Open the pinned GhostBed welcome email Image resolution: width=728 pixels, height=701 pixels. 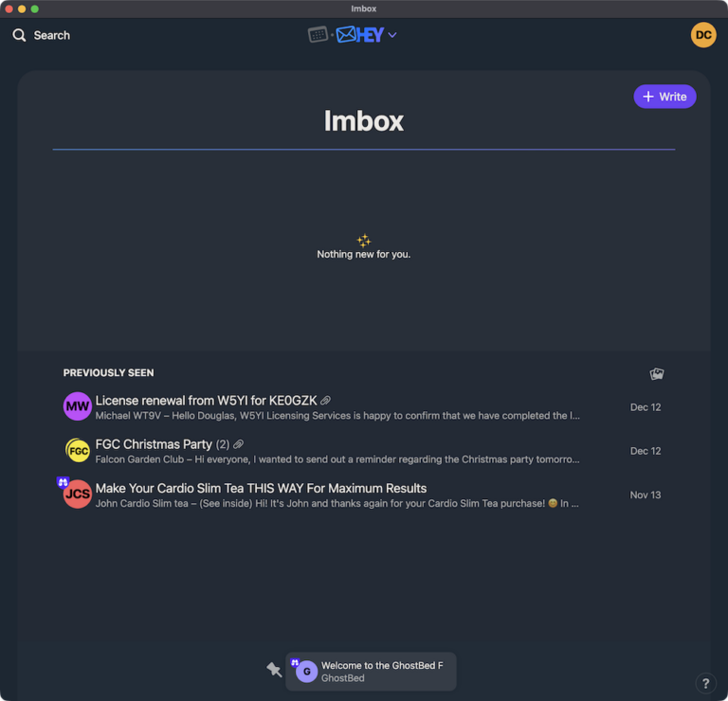click(371, 672)
